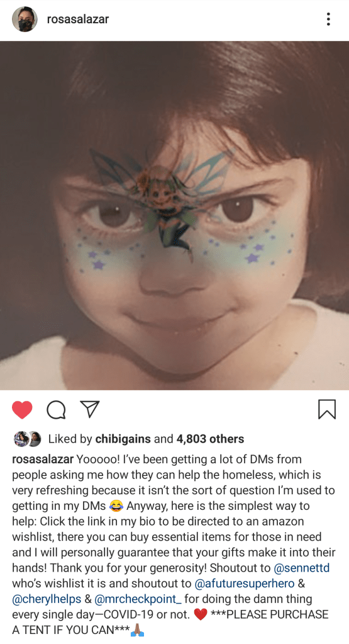Viewport: 349px width, 644px height.
Task: Tap rosasalazar username in the caption
Action: tap(43, 459)
